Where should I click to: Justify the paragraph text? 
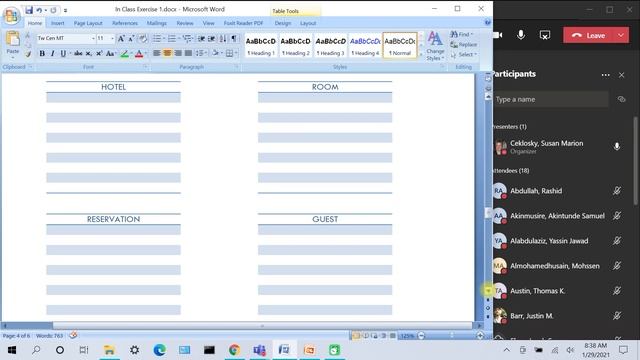188,53
